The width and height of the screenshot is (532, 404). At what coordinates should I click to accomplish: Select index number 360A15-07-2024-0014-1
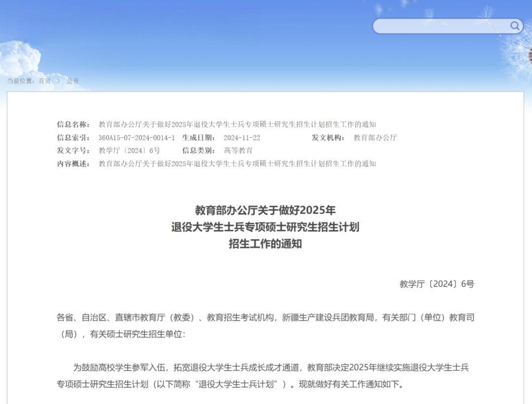[136, 138]
